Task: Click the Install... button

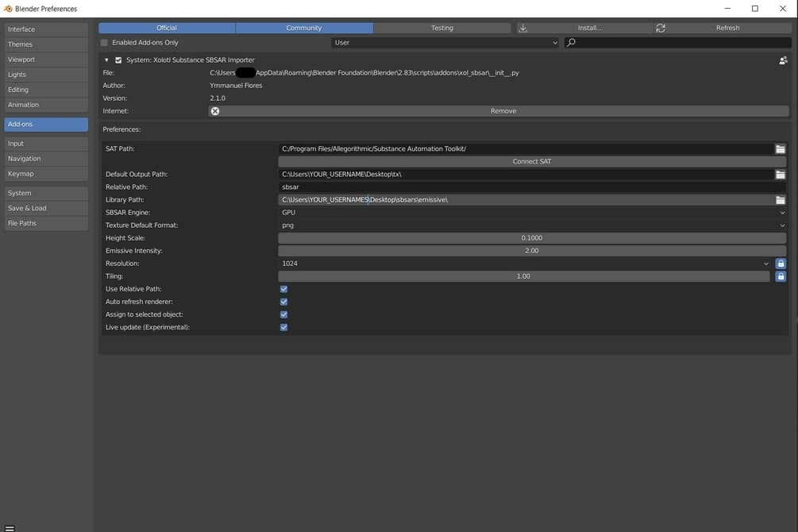Action: click(585, 28)
